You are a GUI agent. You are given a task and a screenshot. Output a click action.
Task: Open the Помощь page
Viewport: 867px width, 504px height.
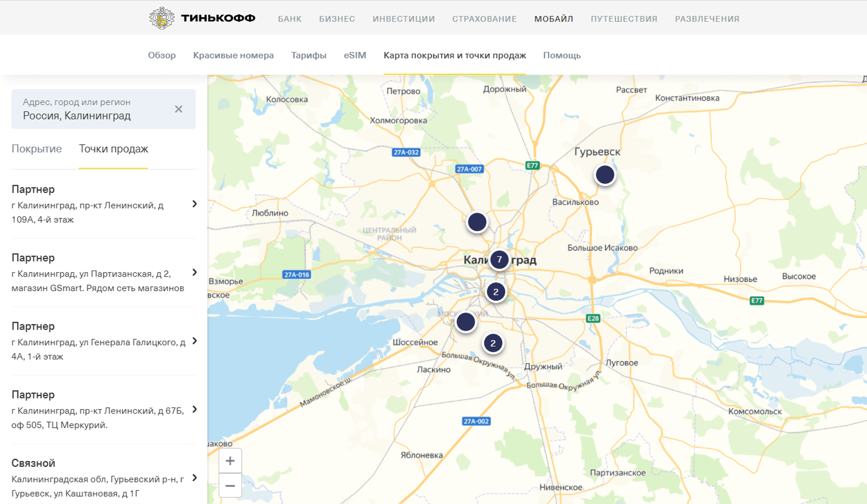(x=562, y=55)
